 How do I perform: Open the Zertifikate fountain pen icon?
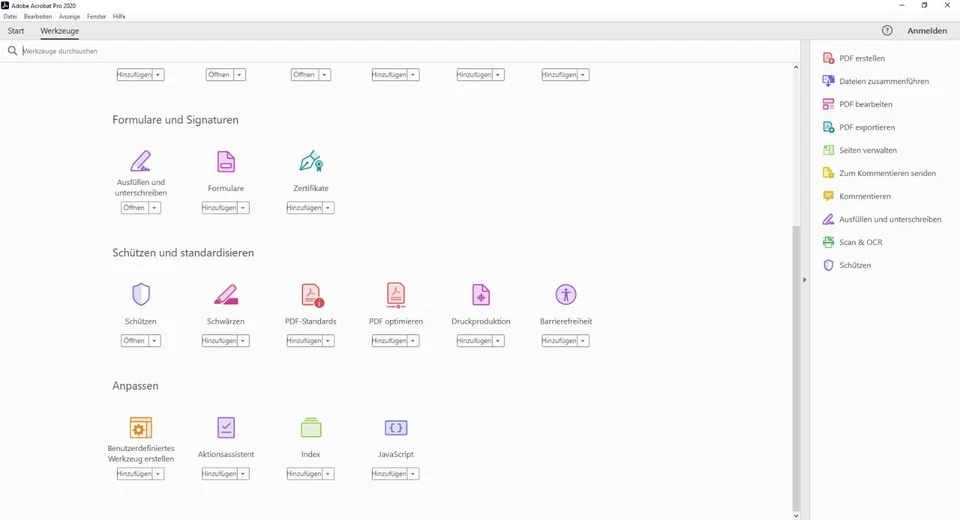(311, 161)
